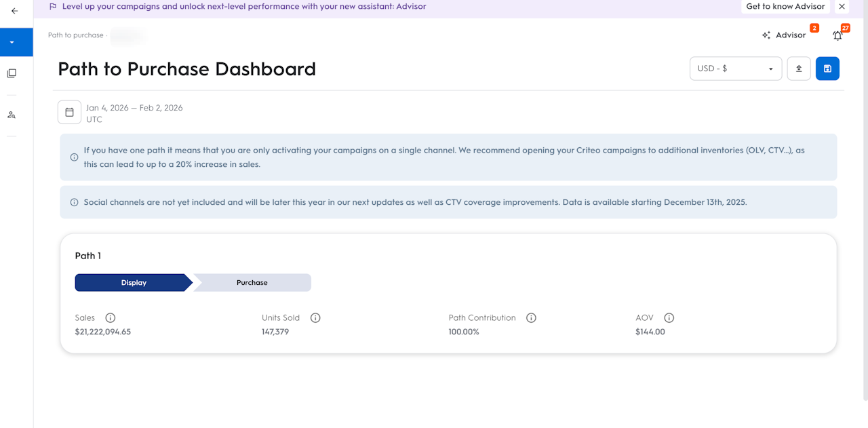Click the AOV info icon
Screen dimensions: 868x428
pyautogui.click(x=669, y=317)
